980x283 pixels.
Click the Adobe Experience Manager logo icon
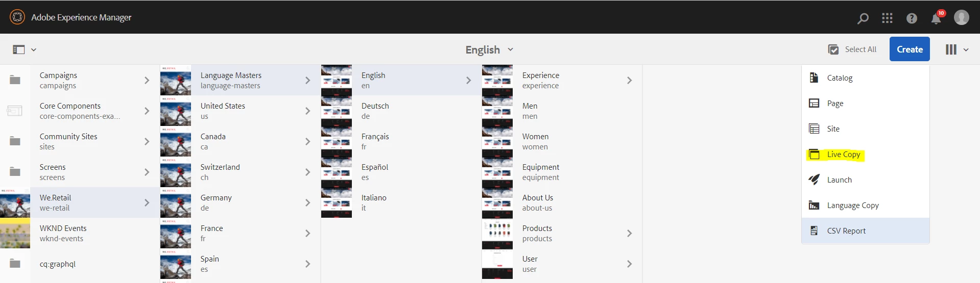[17, 17]
